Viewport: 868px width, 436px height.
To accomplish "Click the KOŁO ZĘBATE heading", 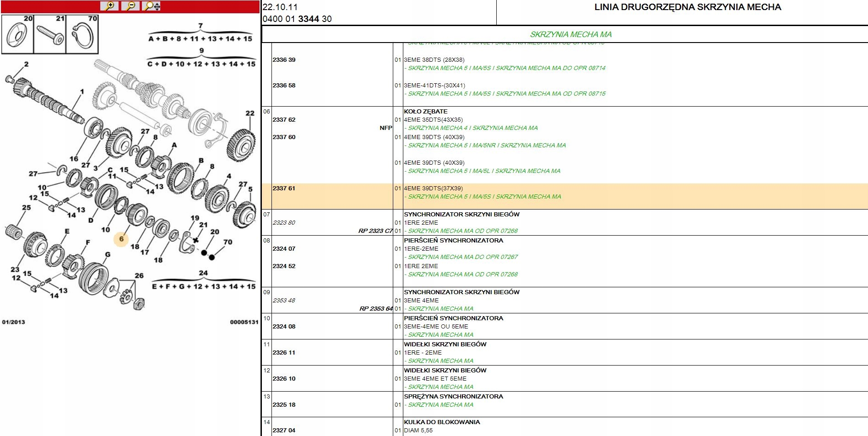I will pos(426,111).
